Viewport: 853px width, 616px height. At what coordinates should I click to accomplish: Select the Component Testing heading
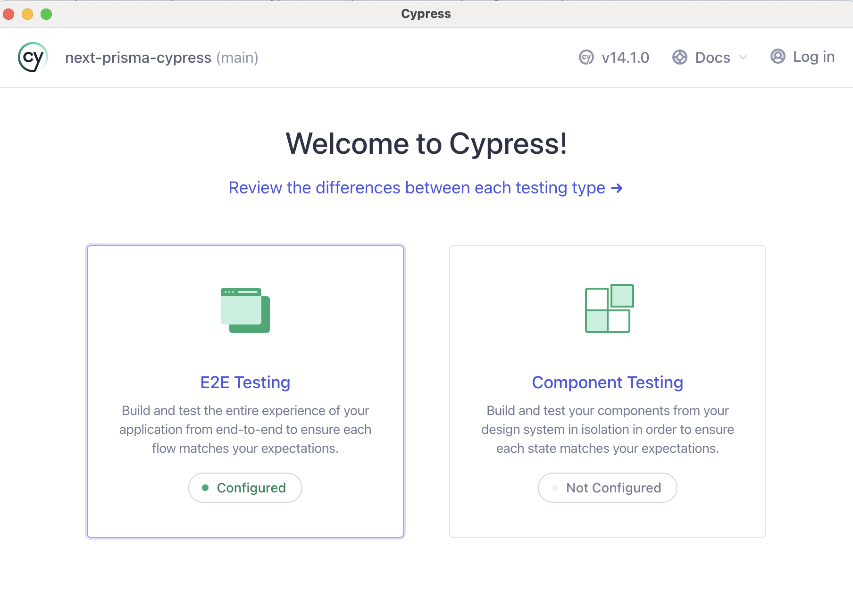[608, 382]
